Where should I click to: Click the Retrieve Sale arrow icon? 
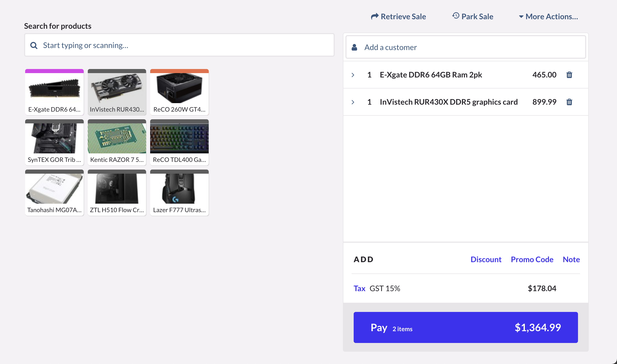click(x=374, y=16)
